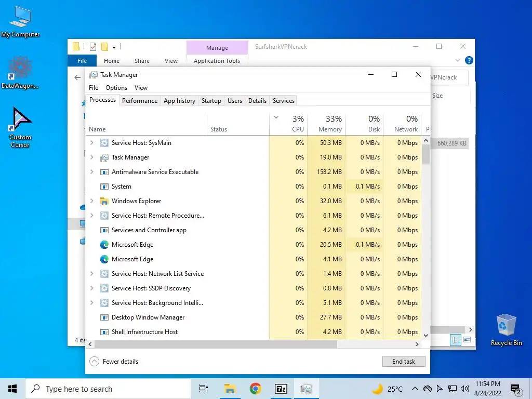Click the Service Host: SysMain gear icon
The width and height of the screenshot is (532, 399).
[x=104, y=143]
